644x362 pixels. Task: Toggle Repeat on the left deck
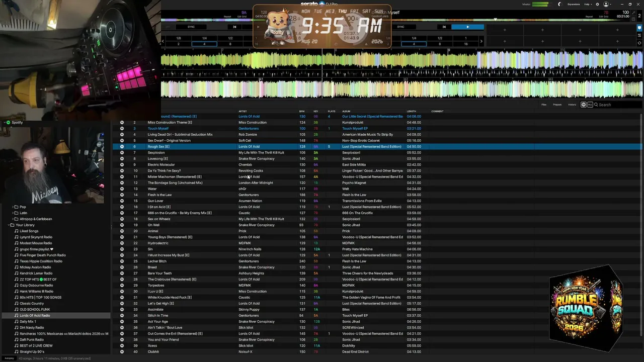(227, 16)
